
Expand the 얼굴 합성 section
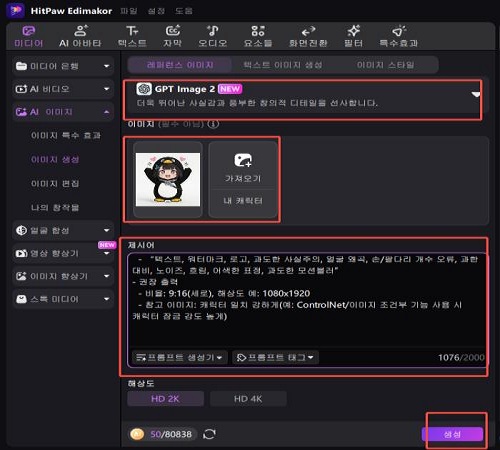click(x=107, y=230)
